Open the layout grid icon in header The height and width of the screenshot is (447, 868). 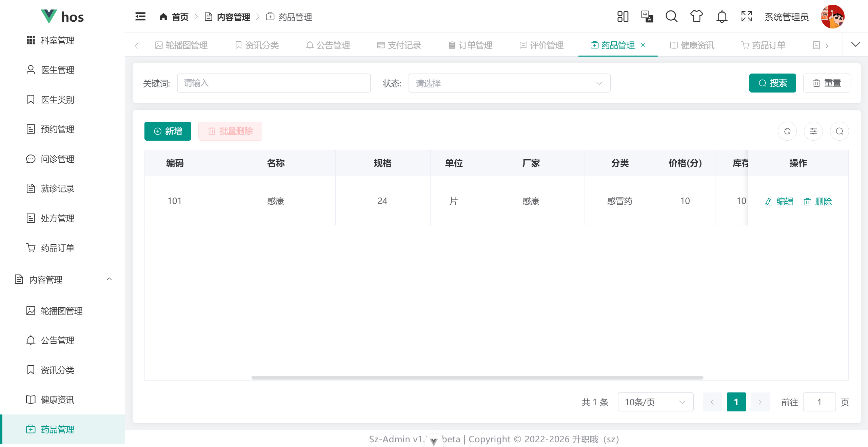point(623,17)
